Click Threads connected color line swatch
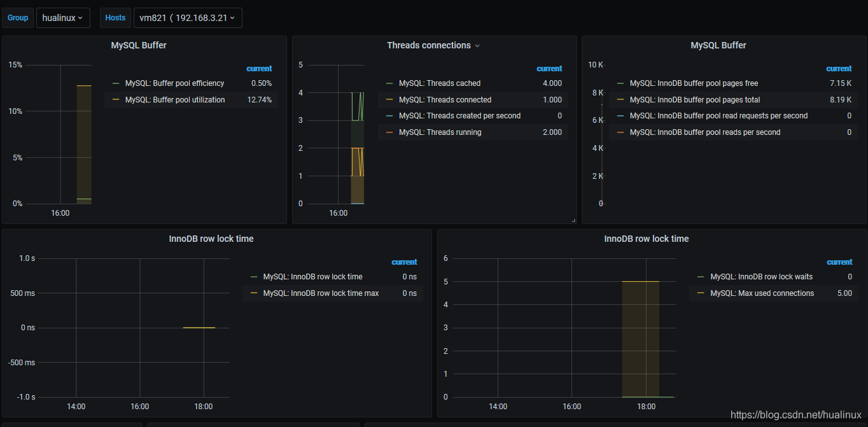Image resolution: width=868 pixels, height=427 pixels. point(389,100)
